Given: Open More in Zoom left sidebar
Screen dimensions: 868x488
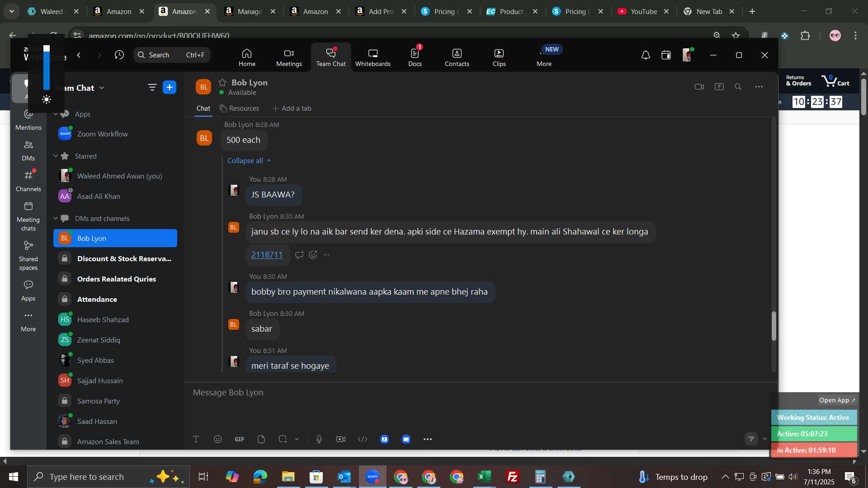Looking at the screenshot, I should (28, 321).
